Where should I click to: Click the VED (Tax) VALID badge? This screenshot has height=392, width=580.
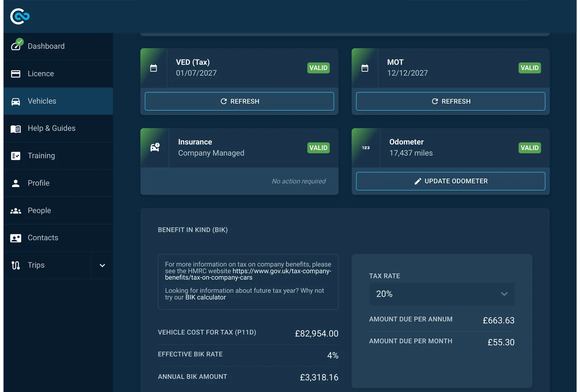click(318, 68)
